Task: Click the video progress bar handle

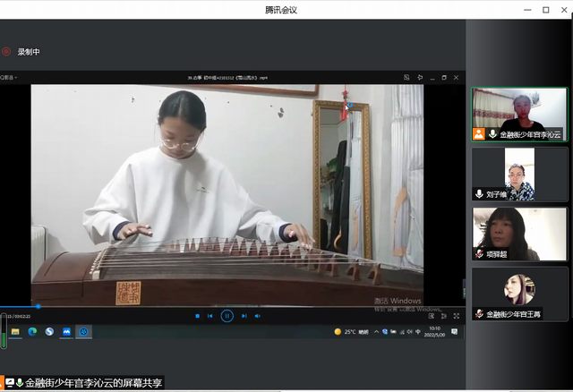Action: 38,307
